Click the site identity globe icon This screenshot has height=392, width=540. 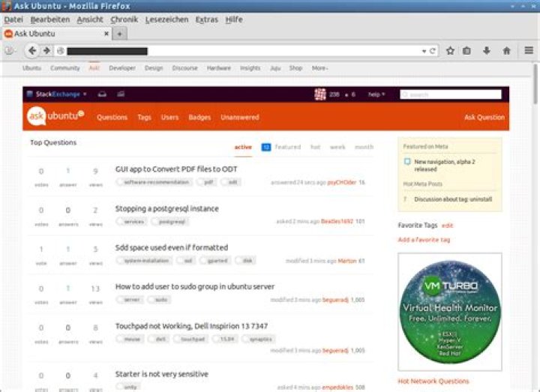pyautogui.click(x=60, y=51)
